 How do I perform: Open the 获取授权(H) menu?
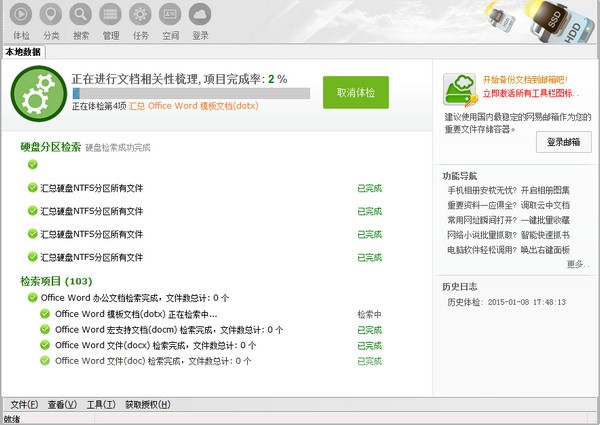148,405
